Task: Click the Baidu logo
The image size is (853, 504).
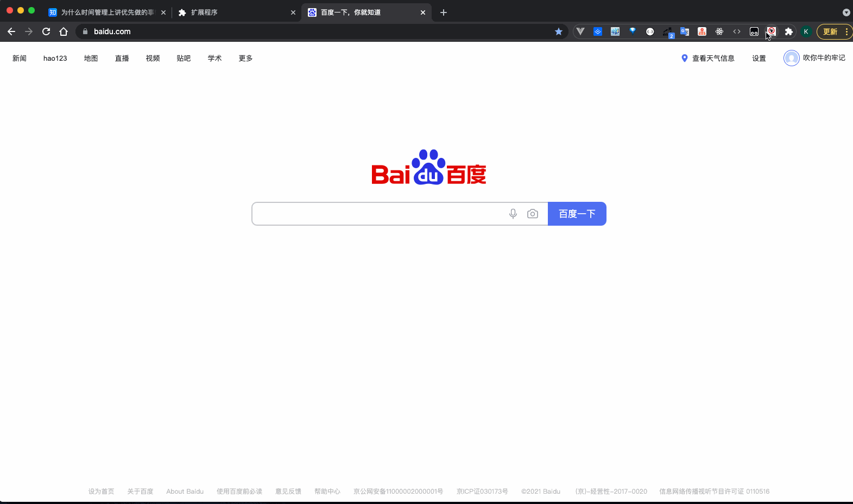Action: pos(429,167)
